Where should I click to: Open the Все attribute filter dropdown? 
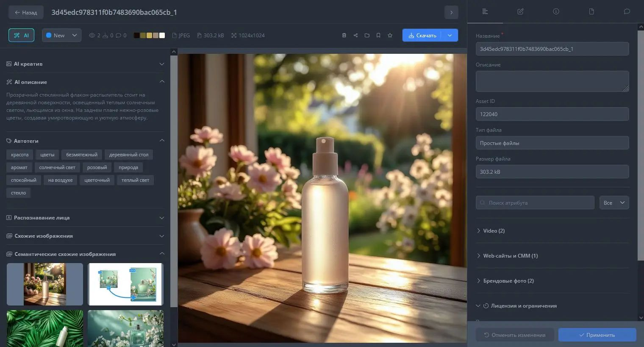coord(614,203)
